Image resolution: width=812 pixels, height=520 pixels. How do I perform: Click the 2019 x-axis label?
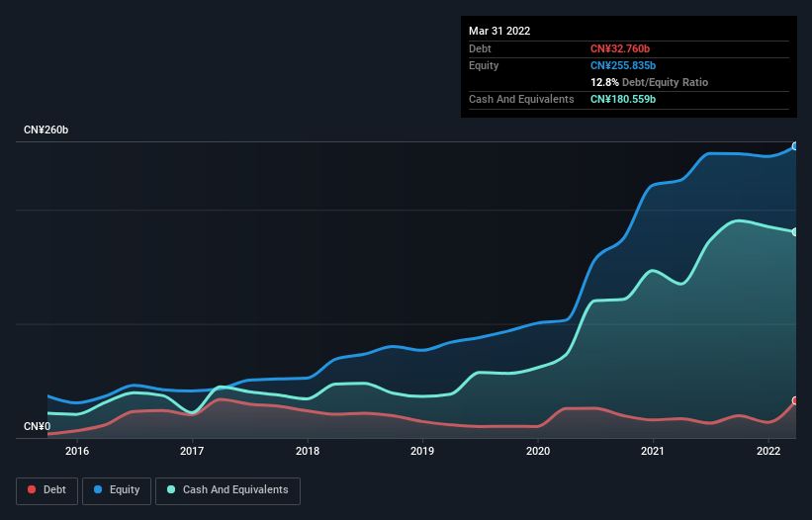coord(422,451)
